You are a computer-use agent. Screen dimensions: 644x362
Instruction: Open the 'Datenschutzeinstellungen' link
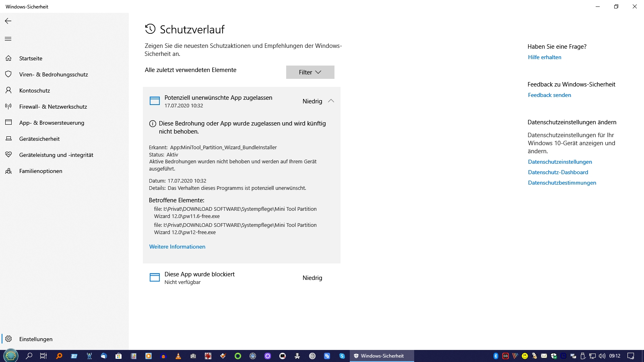click(x=560, y=162)
